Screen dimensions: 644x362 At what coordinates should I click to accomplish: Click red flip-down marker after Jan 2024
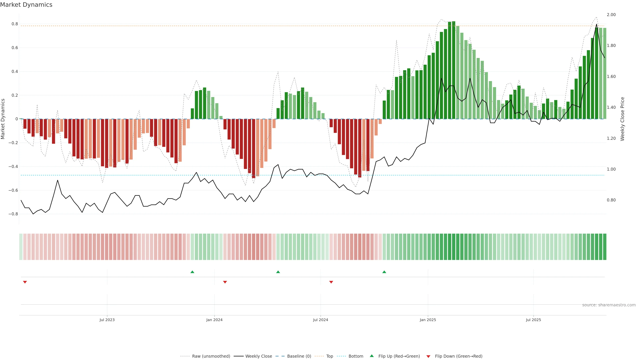225,282
